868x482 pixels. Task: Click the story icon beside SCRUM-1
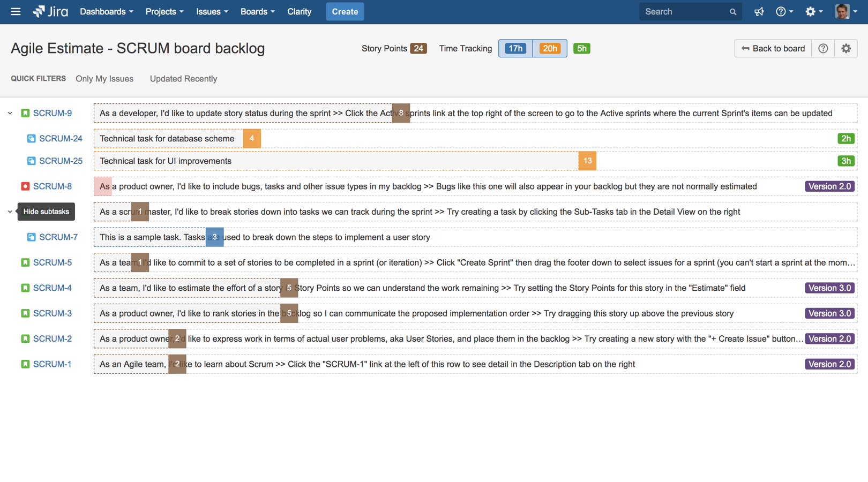25,364
